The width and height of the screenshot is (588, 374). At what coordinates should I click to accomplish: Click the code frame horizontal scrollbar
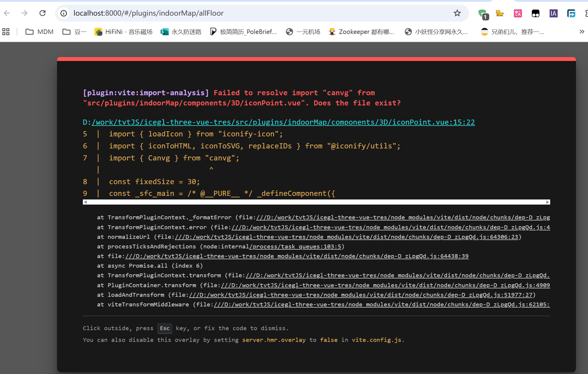(316, 202)
